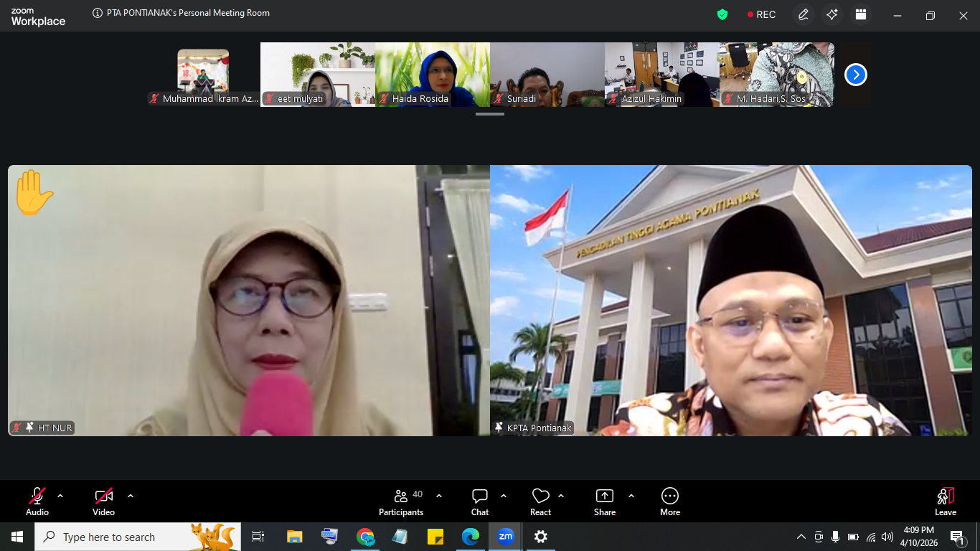Expand the React options caret
Image resolution: width=980 pixels, height=551 pixels.
coord(561,496)
